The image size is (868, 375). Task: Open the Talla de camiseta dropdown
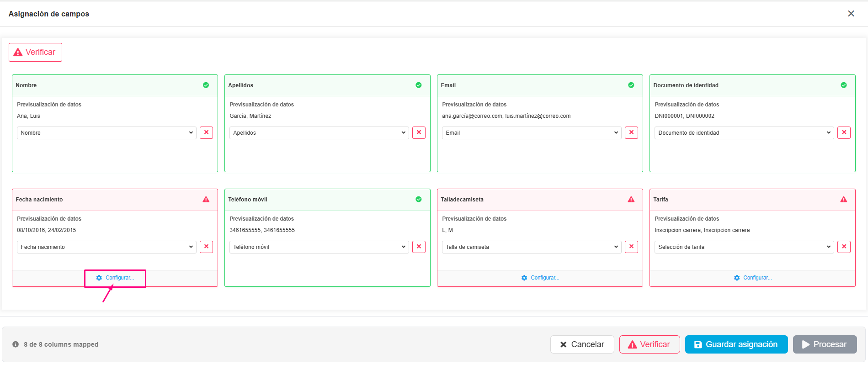[532, 247]
